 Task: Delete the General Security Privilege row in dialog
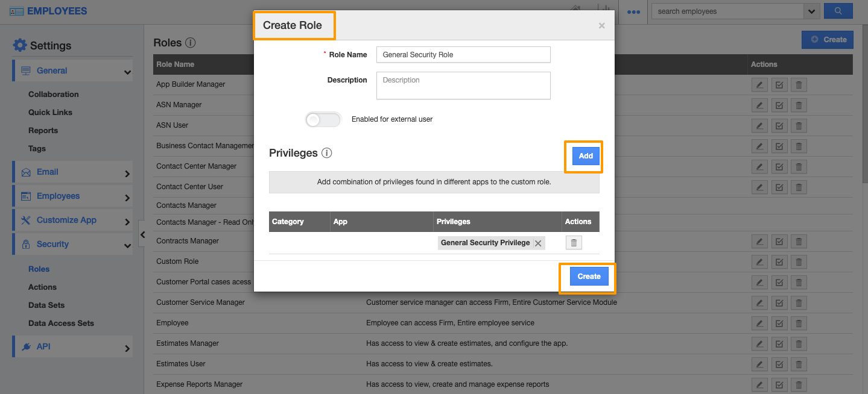click(x=574, y=243)
